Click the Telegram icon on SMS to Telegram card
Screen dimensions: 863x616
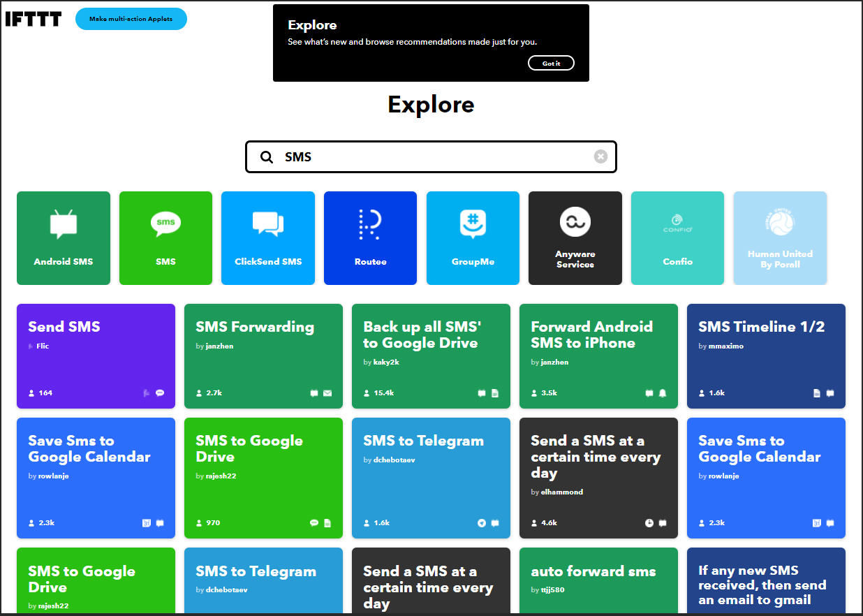(481, 523)
